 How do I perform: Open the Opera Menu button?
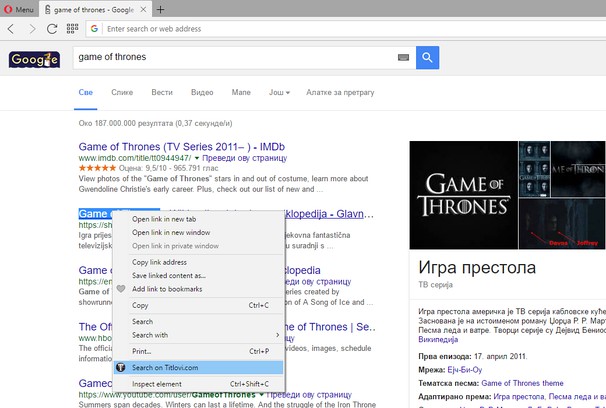[x=19, y=9]
